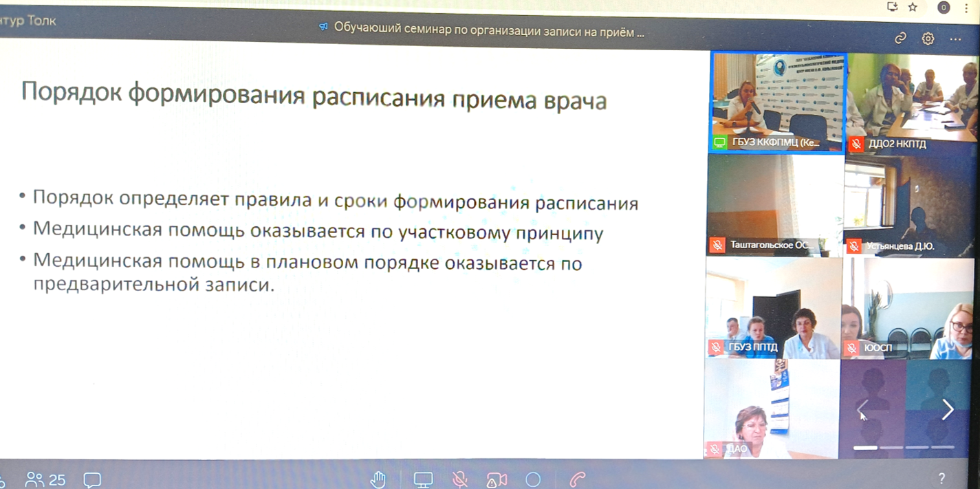The height and width of the screenshot is (489, 980).
Task: Select the ГБУЗ ППТД video tile
Action: (773, 307)
